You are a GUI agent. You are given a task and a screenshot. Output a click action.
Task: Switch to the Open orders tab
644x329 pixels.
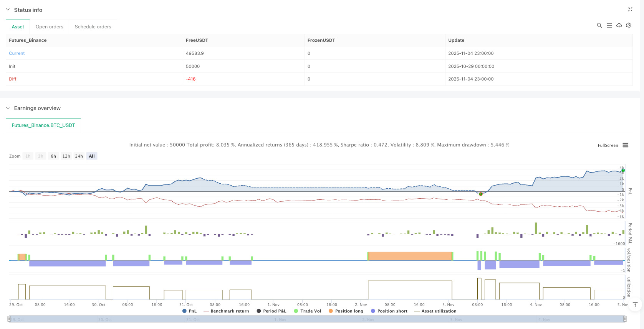[x=49, y=27]
